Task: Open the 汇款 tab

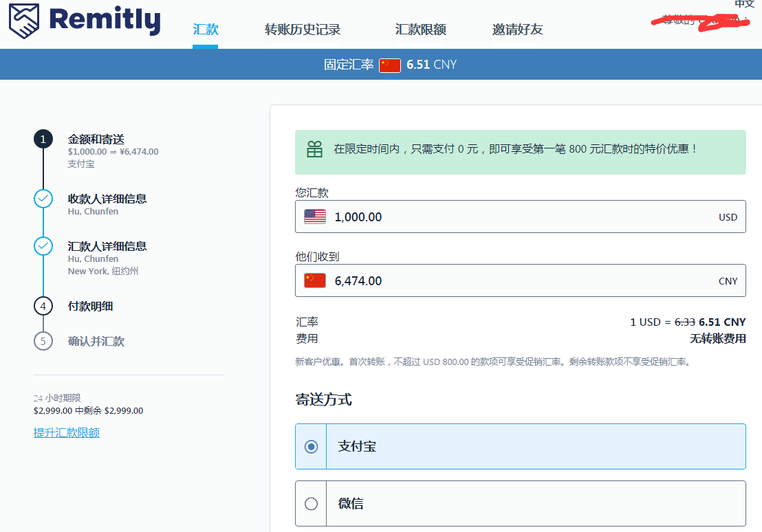Action: (206, 30)
